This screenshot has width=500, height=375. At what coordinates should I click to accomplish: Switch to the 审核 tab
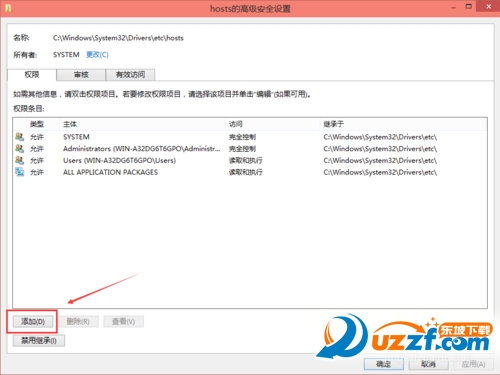(81, 75)
